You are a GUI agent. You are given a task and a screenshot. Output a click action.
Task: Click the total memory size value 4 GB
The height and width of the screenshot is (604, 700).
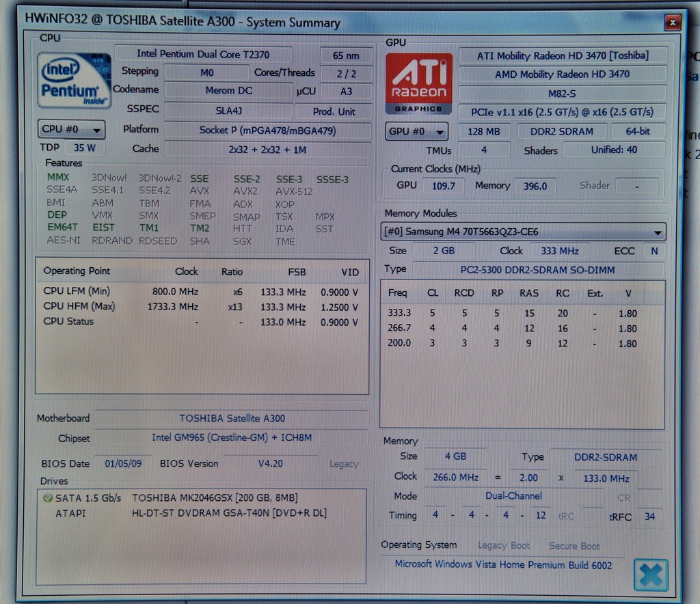[x=455, y=456]
